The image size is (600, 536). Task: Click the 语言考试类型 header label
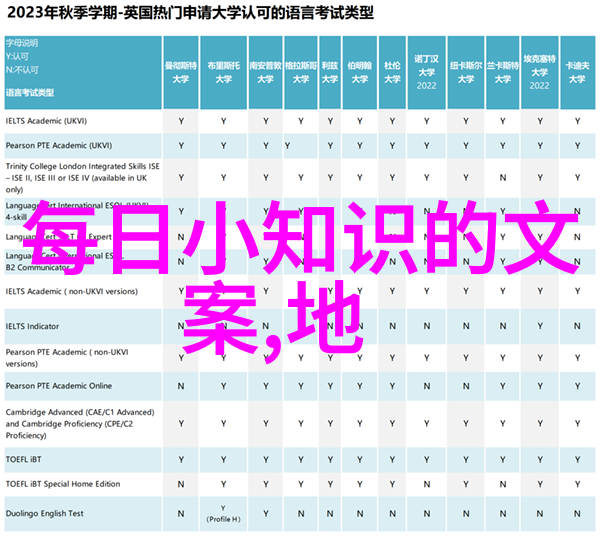click(30, 93)
